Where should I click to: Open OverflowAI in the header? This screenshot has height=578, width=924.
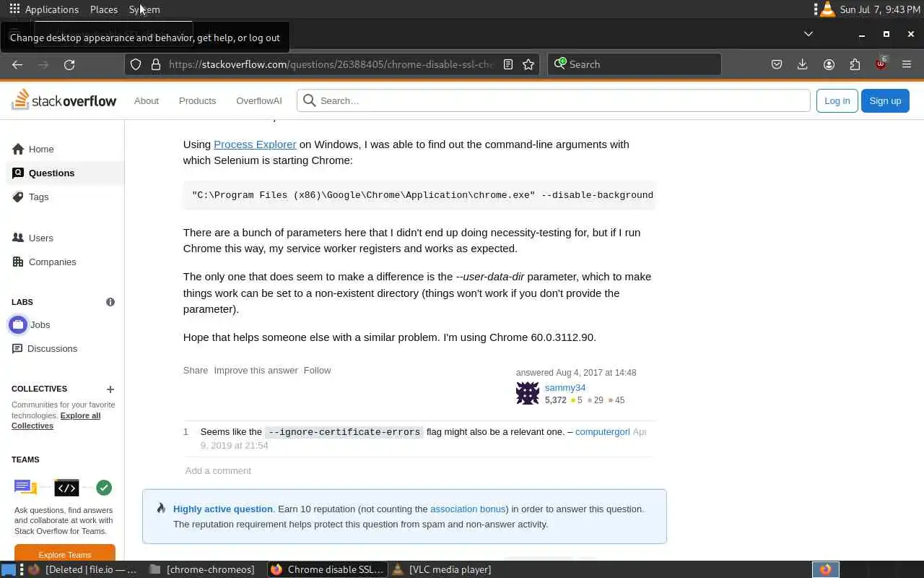tap(259, 100)
